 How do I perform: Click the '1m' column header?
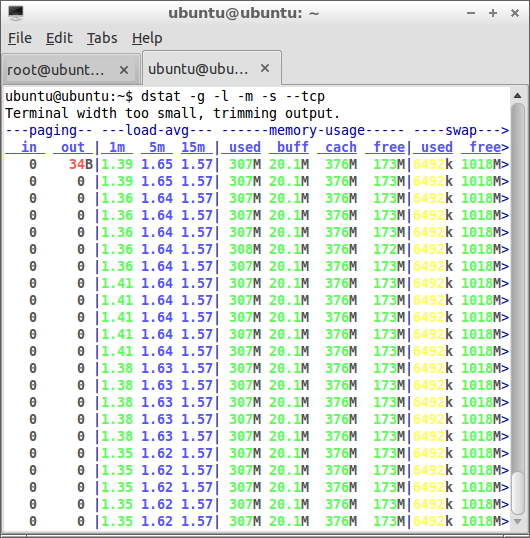pos(117,147)
